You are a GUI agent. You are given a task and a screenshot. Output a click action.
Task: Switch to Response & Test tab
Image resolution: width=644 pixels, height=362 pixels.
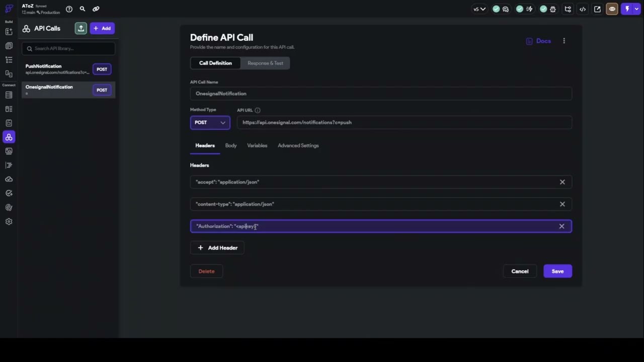click(x=265, y=63)
